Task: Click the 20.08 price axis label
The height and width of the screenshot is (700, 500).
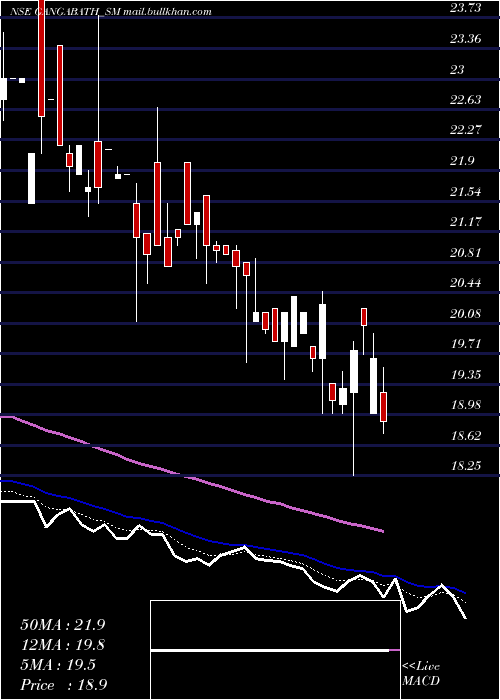Action: (466, 313)
